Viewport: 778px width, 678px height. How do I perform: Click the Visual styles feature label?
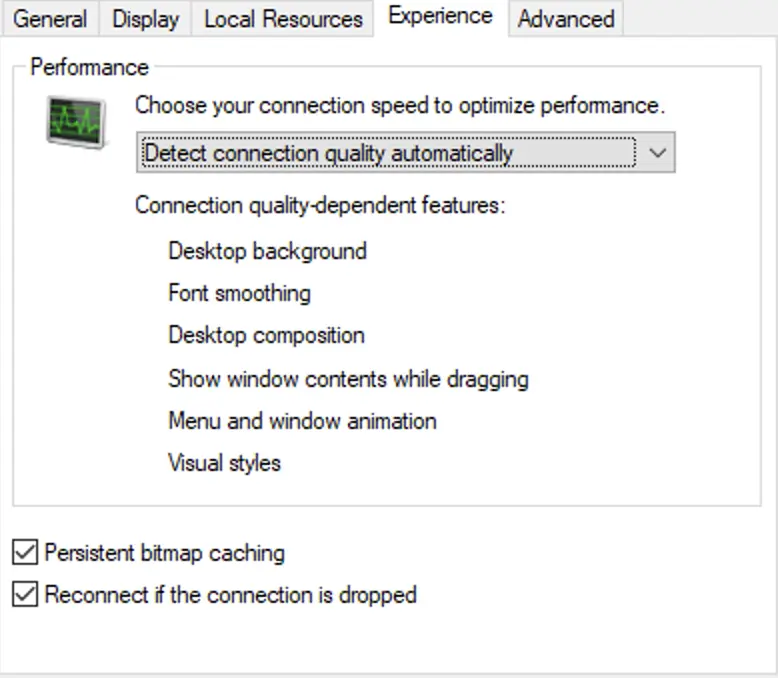(x=224, y=463)
